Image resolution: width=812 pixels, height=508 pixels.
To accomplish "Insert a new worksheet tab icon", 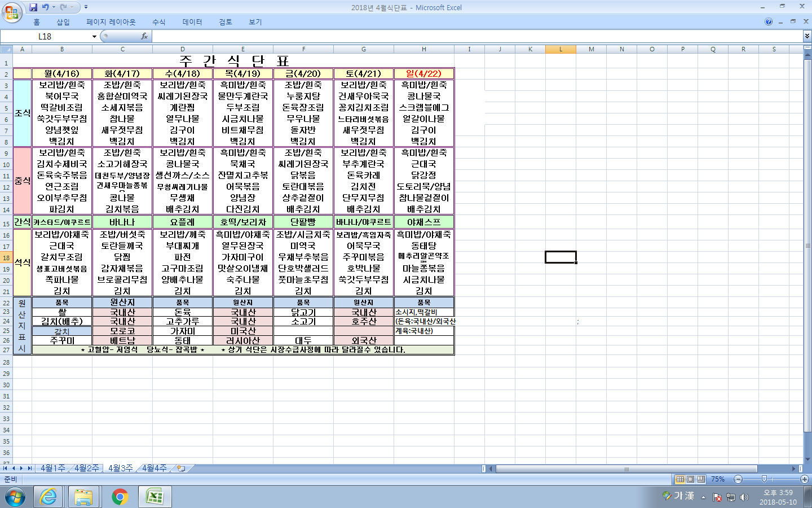I will click(181, 468).
